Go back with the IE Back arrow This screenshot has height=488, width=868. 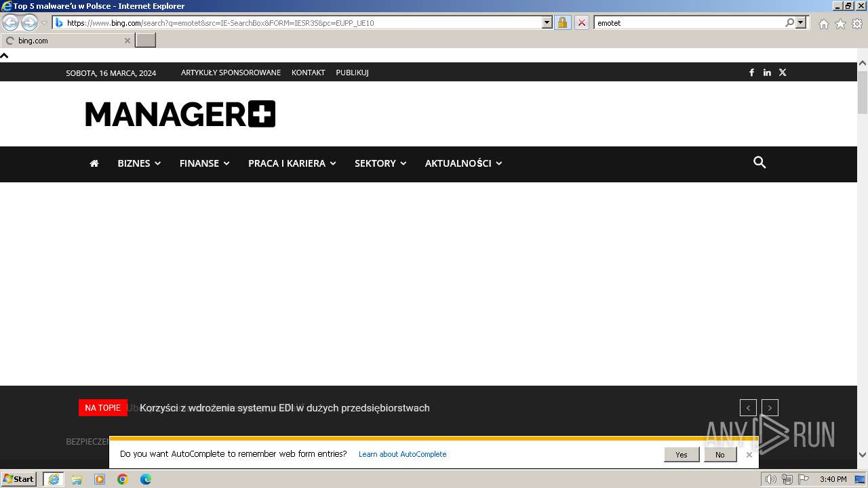10,23
